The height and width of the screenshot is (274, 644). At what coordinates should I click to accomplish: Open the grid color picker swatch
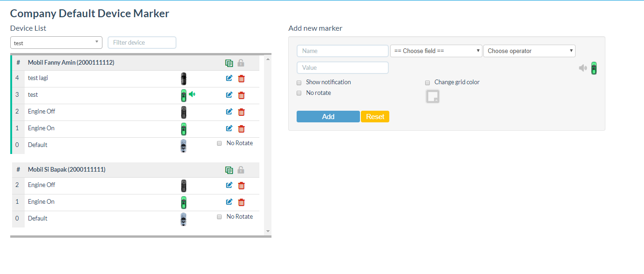[x=433, y=96]
